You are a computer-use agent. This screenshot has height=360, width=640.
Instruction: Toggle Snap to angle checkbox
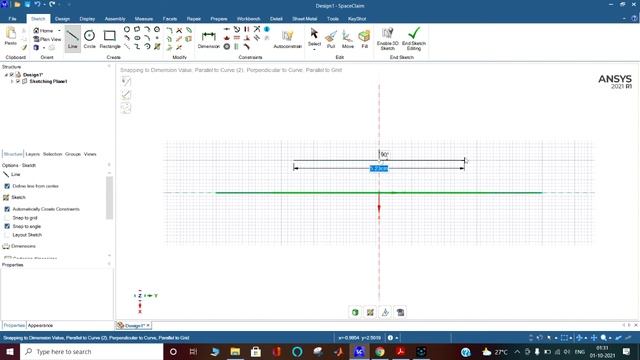point(7,227)
